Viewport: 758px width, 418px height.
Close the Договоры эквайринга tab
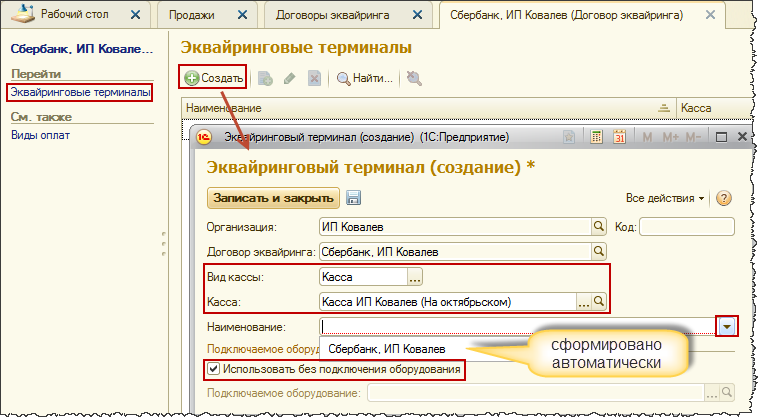tap(417, 15)
